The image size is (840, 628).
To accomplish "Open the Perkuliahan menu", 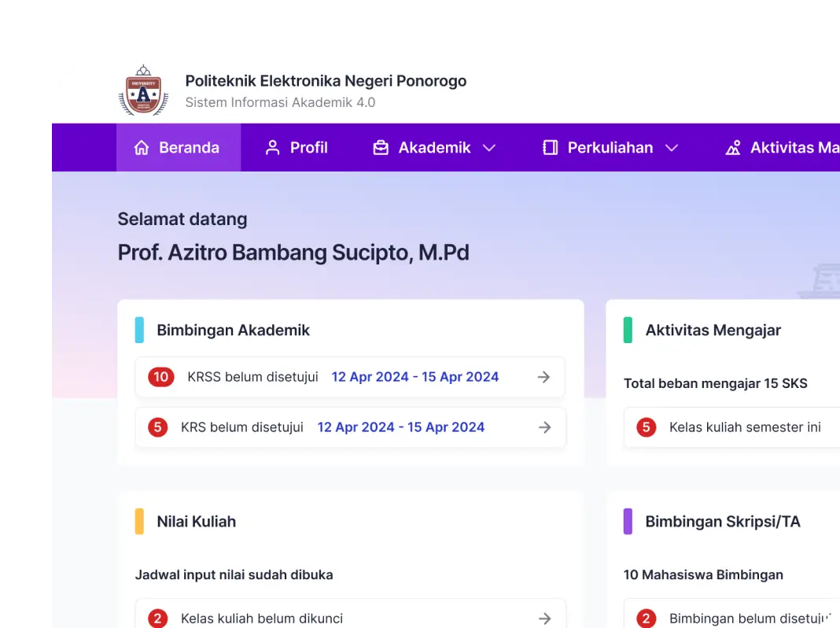I will 610,147.
